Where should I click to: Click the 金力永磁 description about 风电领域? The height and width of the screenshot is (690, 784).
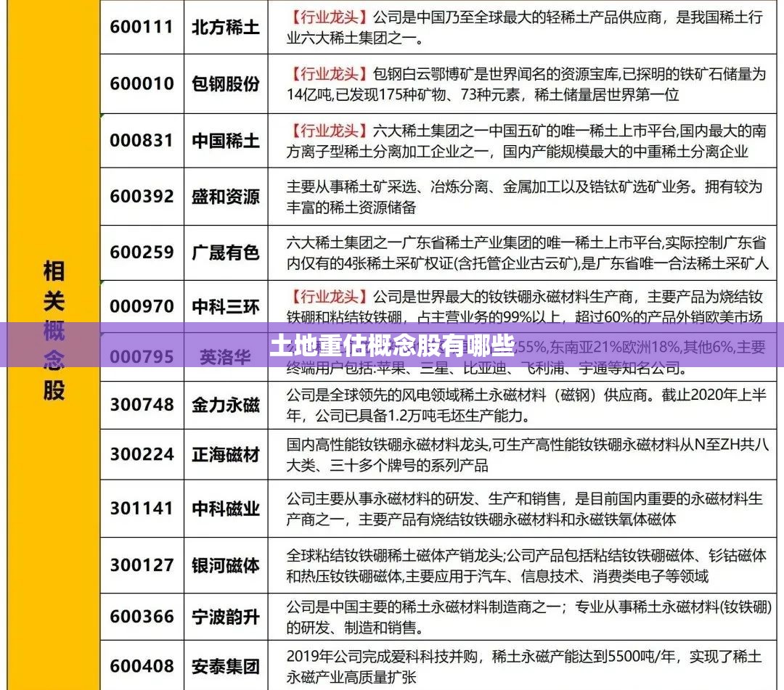526,405
